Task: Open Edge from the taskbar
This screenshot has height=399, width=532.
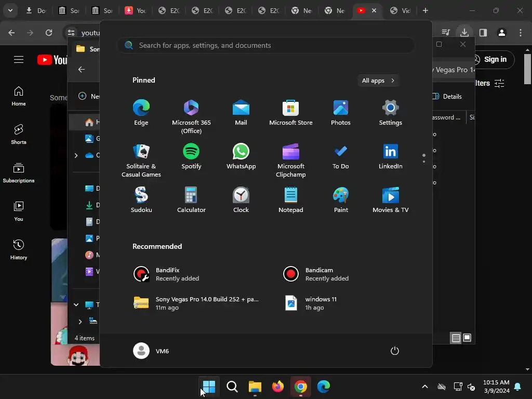Action: (x=324, y=387)
